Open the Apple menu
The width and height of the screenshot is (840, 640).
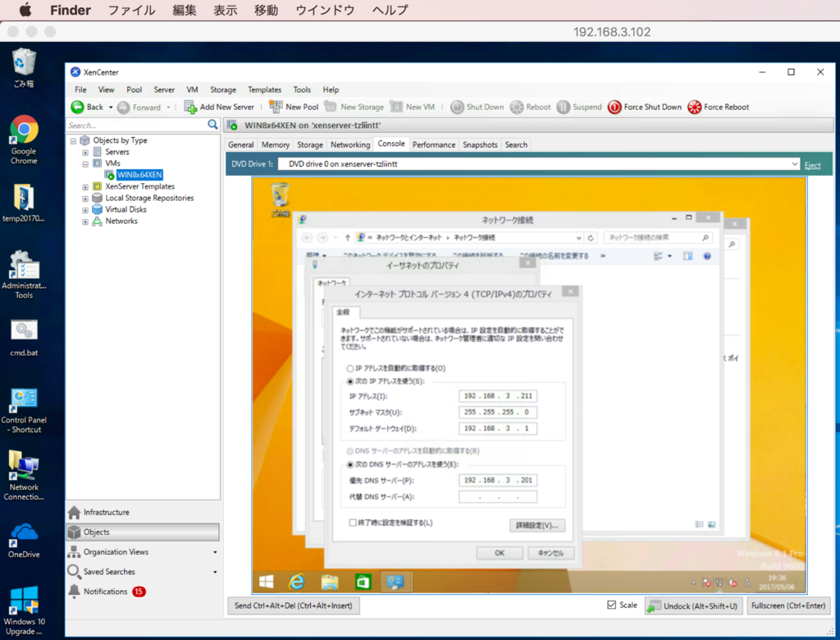coord(25,10)
